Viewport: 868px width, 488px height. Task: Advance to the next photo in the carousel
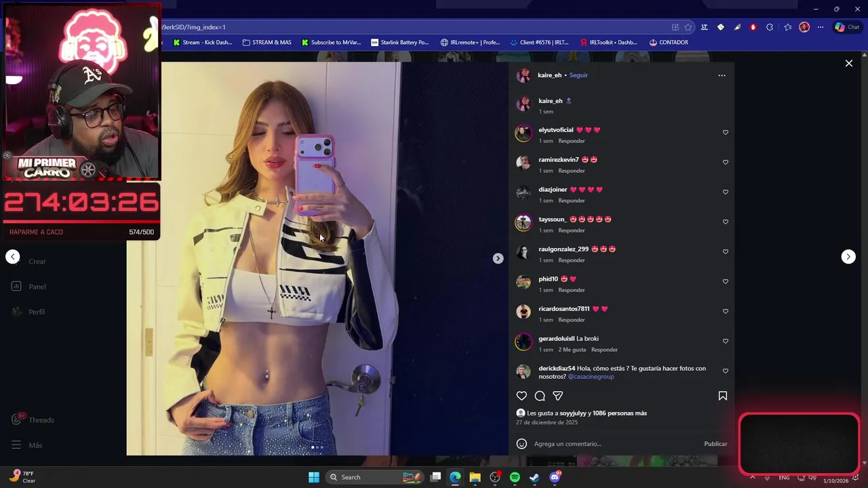click(498, 258)
